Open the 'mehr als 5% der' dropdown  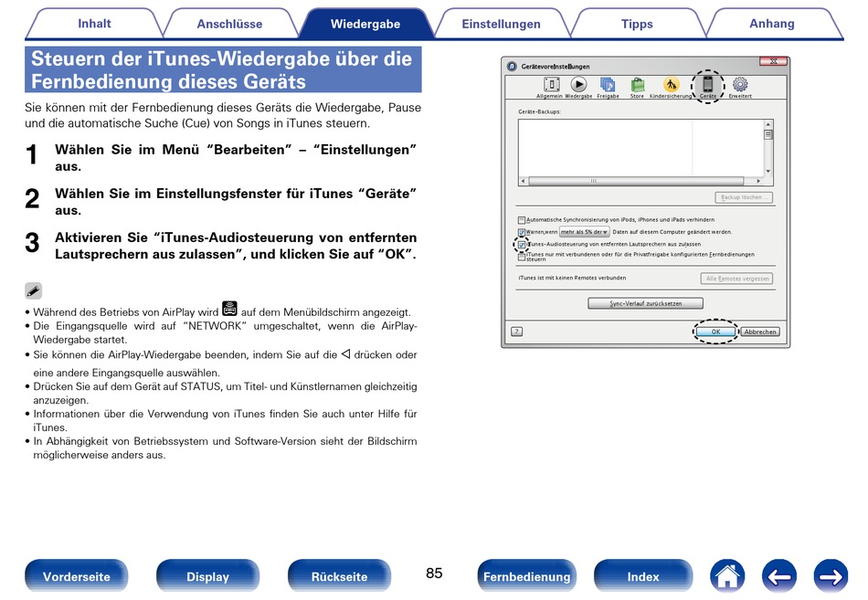tap(584, 232)
